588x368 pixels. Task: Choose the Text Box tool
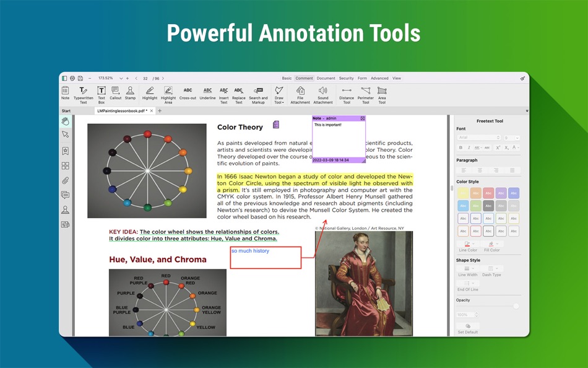click(102, 95)
